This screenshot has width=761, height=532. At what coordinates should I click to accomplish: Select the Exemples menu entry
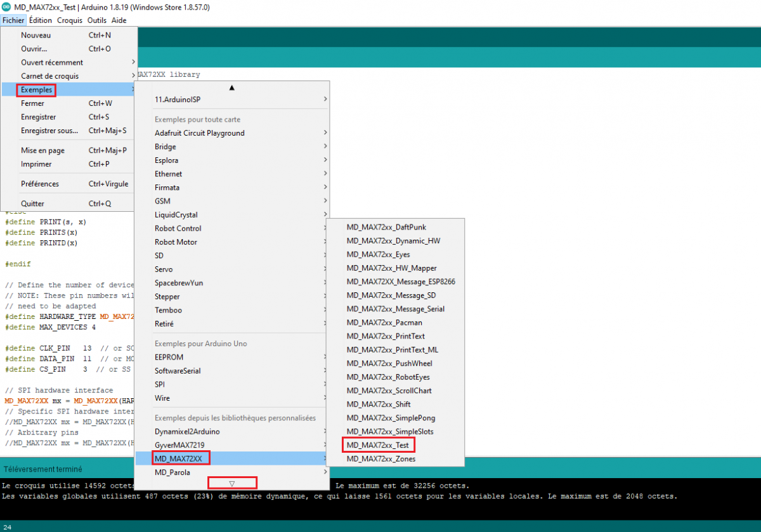(x=68, y=90)
